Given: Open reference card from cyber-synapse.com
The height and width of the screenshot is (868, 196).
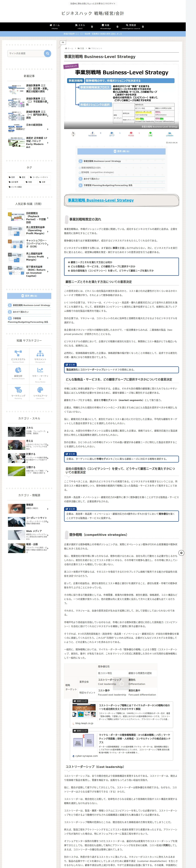Looking at the screenshot, I should point(121,746).
